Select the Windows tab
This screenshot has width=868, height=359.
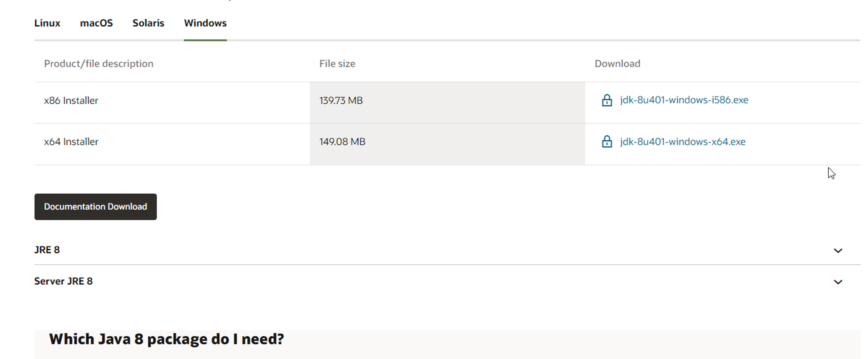click(x=205, y=23)
